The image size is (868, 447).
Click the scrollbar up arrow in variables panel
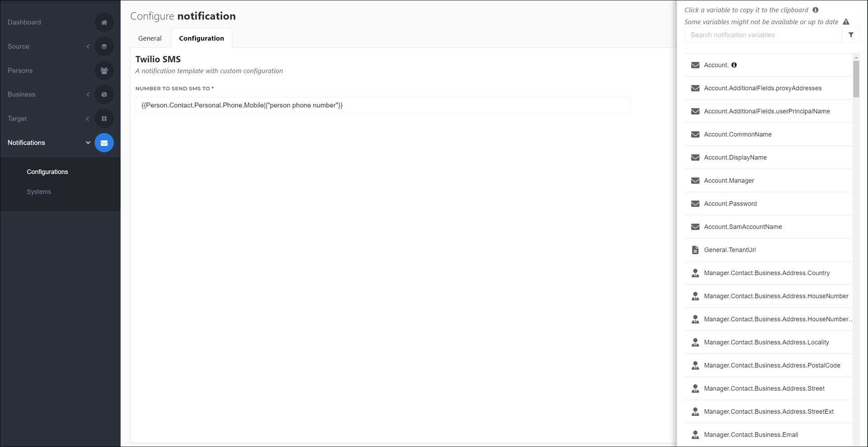(x=856, y=57)
